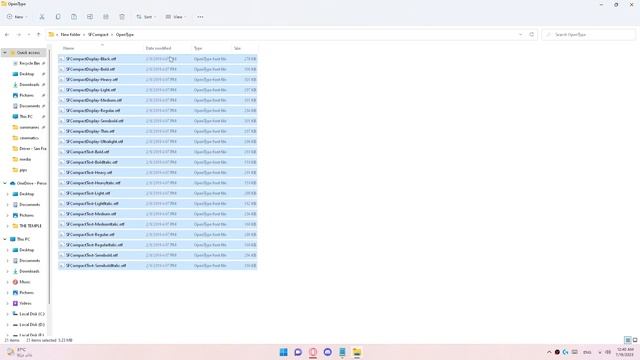Open the Sort dropdown
This screenshot has height=360, width=640.
coord(146,17)
